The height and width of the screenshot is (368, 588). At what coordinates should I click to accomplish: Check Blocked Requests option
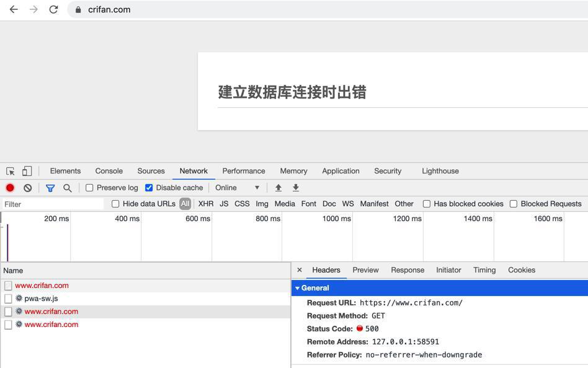point(514,204)
